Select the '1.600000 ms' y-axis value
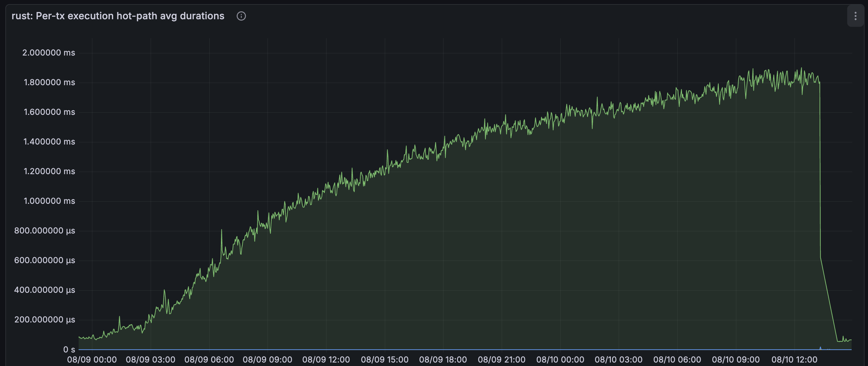The image size is (868, 366). (x=49, y=112)
